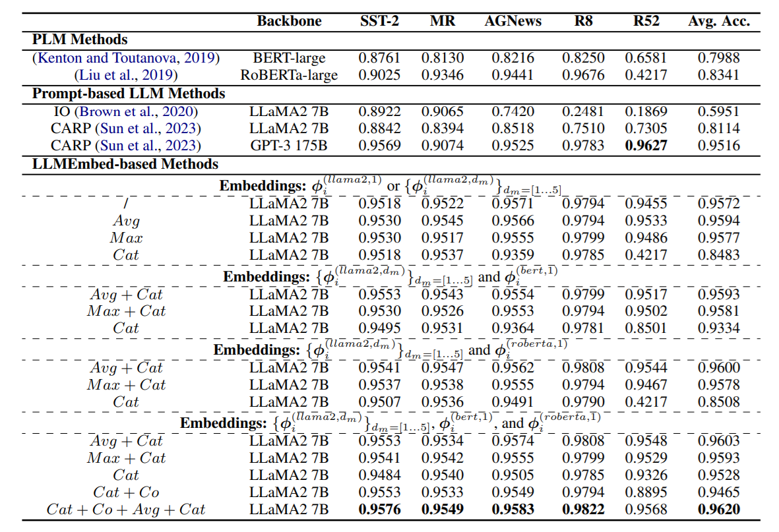The width and height of the screenshot is (779, 532).
Task: Open Sun et al., 2023 citation in GPT-3 175B row
Action: coord(147,146)
